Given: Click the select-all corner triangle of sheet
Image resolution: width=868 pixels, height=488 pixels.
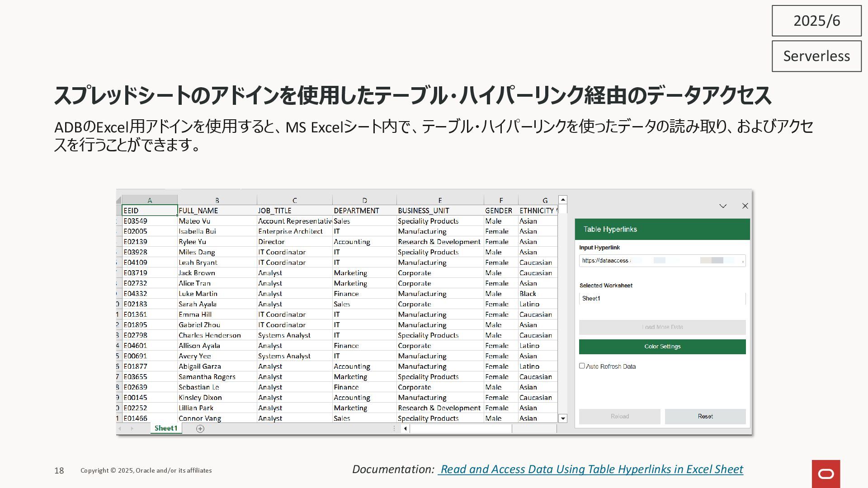Looking at the screenshot, I should click(119, 200).
